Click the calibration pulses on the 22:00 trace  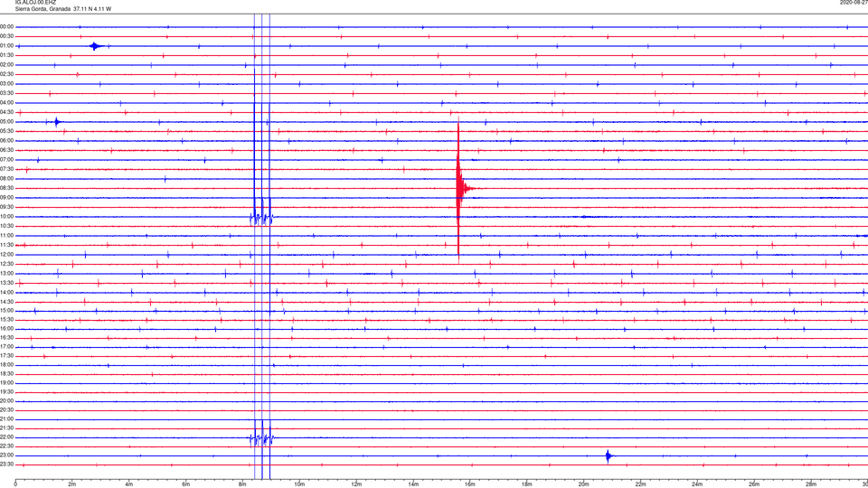(x=261, y=439)
